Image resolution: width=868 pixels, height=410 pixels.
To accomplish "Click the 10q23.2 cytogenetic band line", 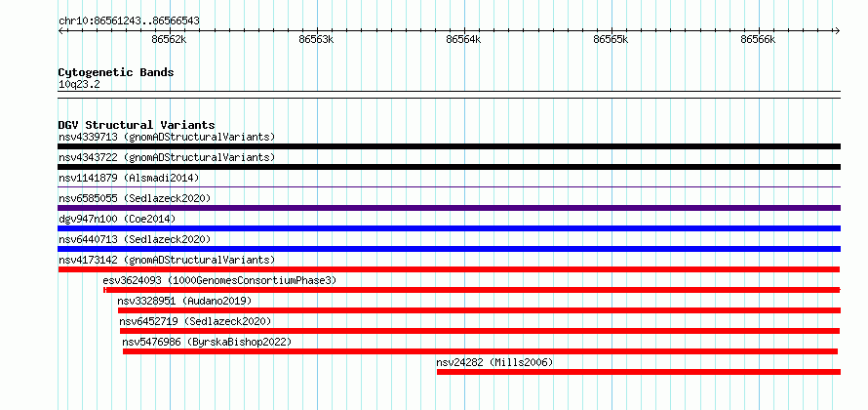I will tap(449, 95).
